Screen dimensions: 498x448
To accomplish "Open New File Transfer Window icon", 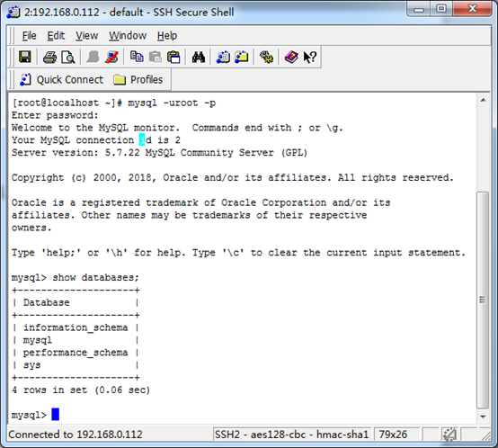I will (x=242, y=58).
